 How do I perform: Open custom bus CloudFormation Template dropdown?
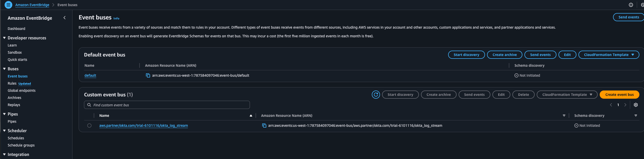coord(567,95)
